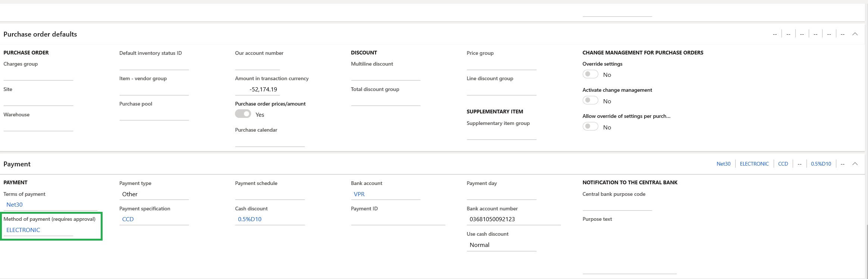Toggle Allow override of settings per purchase
Image resolution: width=868 pixels, height=279 pixels.
click(590, 127)
